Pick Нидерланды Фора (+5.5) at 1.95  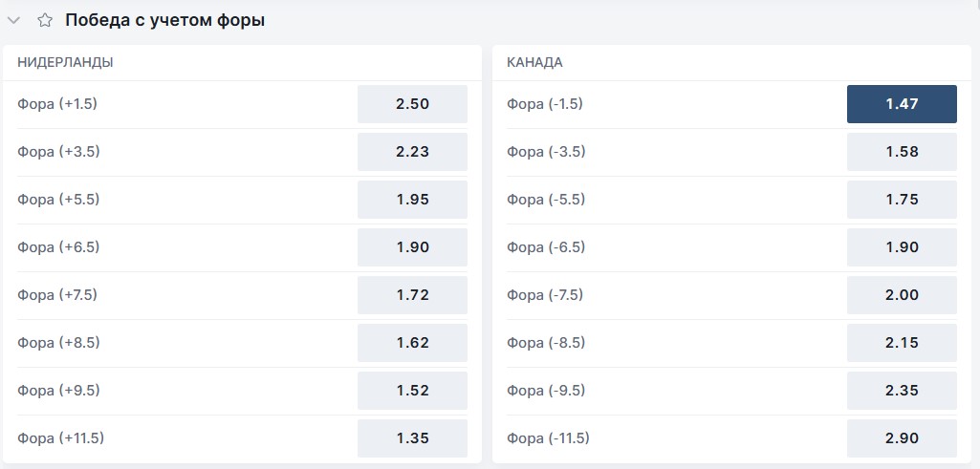(x=412, y=200)
